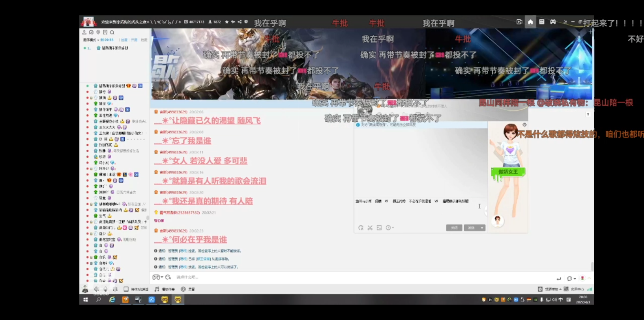Switch to the second YY raccoon taskbar icon

click(x=178, y=300)
